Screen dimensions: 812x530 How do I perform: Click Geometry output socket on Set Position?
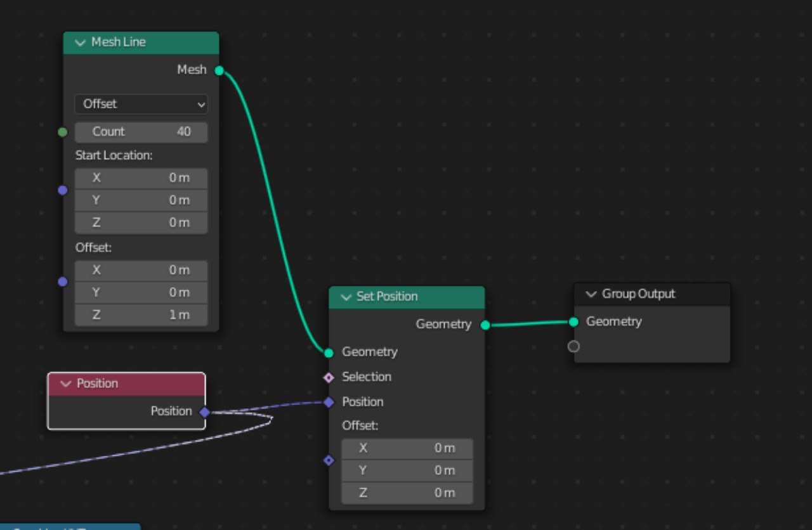pyautogui.click(x=485, y=325)
